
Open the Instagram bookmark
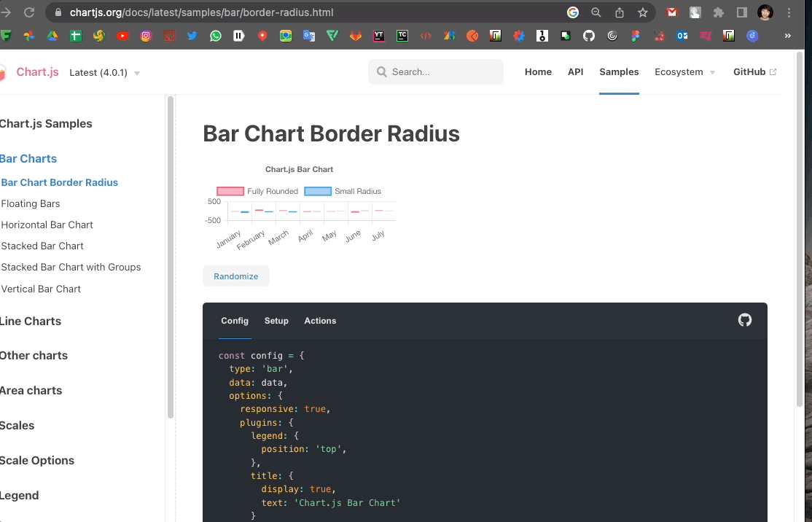[x=146, y=36]
